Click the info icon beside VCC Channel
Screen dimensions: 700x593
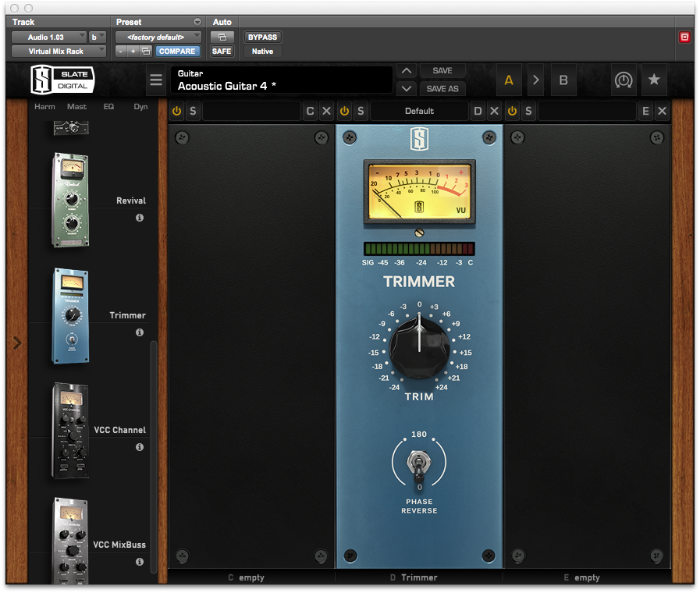140,447
